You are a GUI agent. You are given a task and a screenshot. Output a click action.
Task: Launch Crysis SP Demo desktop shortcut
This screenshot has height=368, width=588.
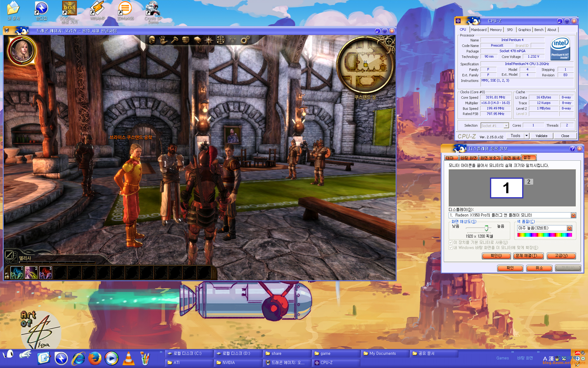(153, 12)
